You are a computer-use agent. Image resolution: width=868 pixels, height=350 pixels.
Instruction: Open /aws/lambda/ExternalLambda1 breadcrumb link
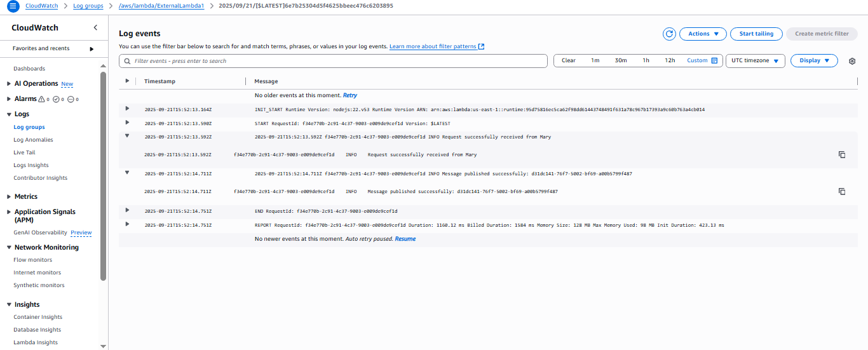click(161, 6)
